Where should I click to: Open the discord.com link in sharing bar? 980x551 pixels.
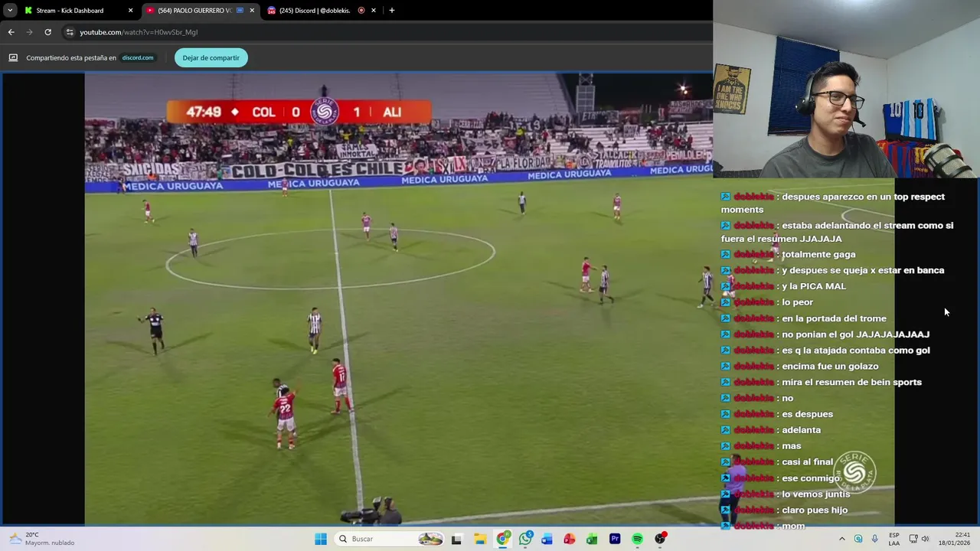pos(138,57)
